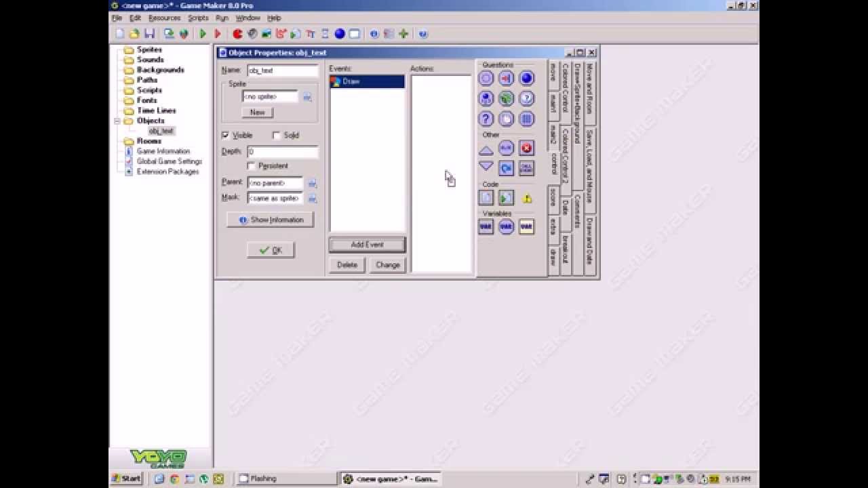
Task: Select Check Object blue ball action icon
Action: (527, 79)
